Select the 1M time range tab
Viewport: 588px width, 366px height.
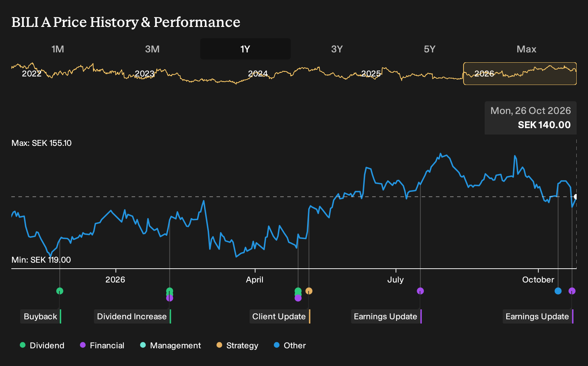(x=58, y=49)
